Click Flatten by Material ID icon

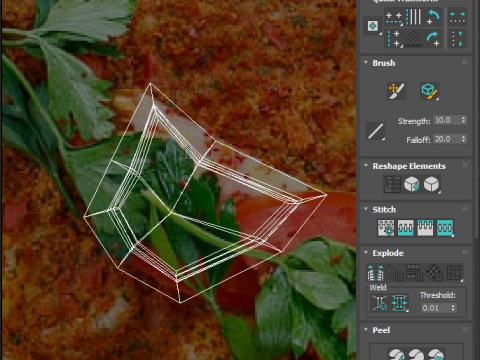point(434,273)
